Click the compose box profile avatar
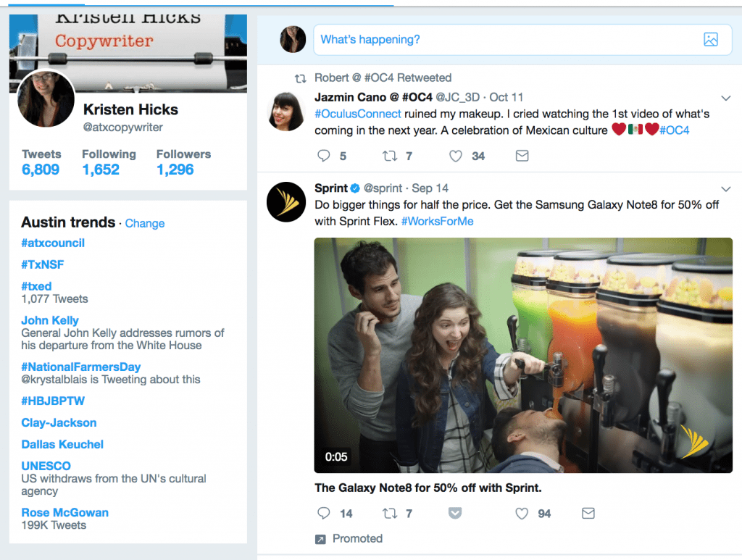Image resolution: width=742 pixels, height=560 pixels. click(293, 39)
